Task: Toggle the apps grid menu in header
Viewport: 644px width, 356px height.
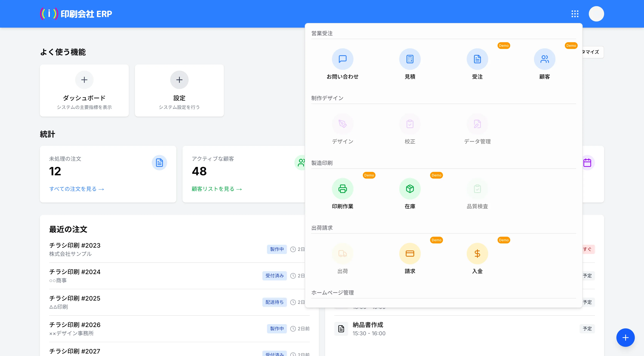Action: tap(575, 14)
